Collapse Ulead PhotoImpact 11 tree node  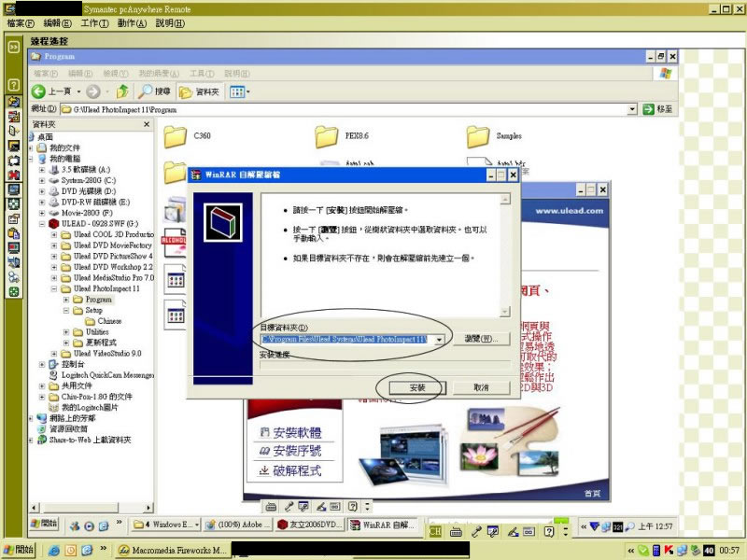54,288
